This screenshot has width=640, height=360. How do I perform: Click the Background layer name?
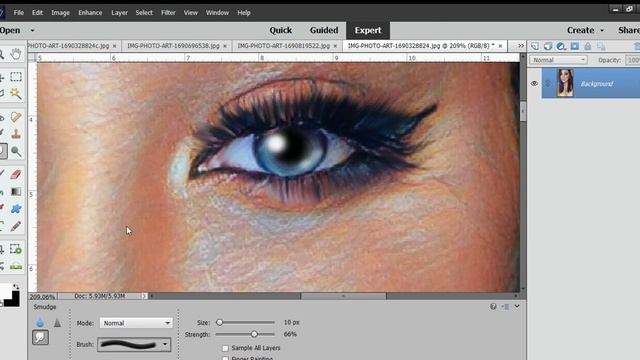[x=597, y=84]
